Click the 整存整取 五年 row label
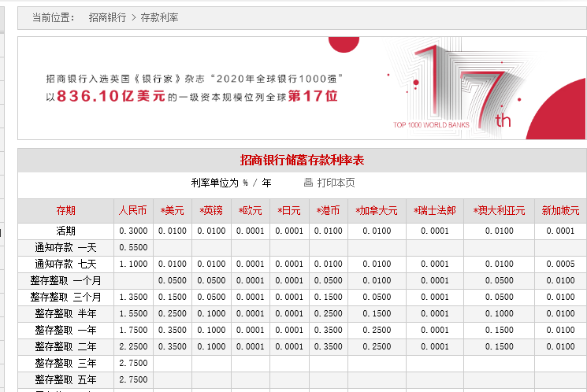 pyautogui.click(x=66, y=379)
